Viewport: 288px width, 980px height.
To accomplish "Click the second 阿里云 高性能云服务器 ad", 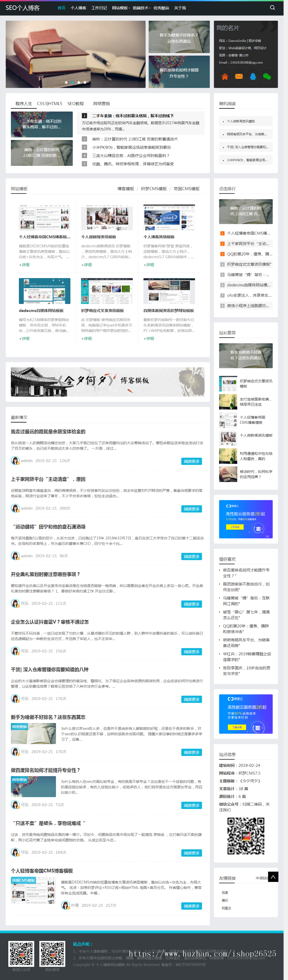I will click(246, 714).
